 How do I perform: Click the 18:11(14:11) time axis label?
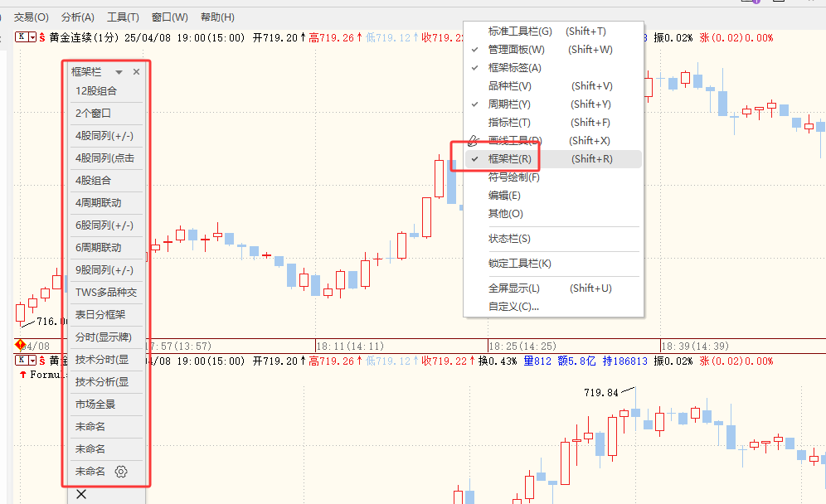350,346
